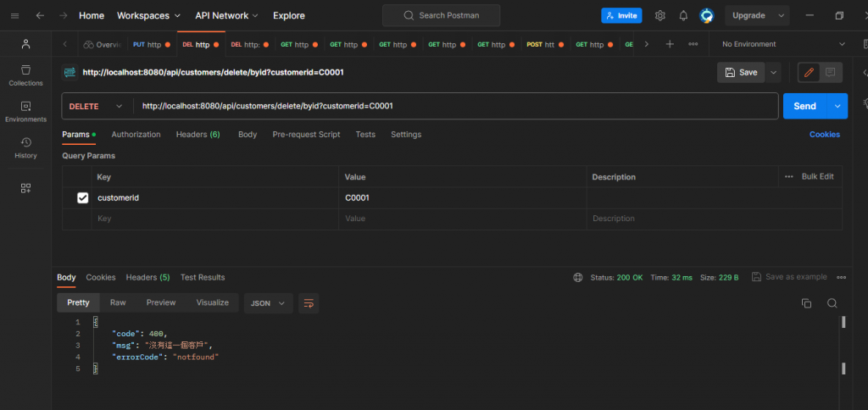Open tab options ellipsis next to plus
868x410 pixels.
(x=693, y=44)
